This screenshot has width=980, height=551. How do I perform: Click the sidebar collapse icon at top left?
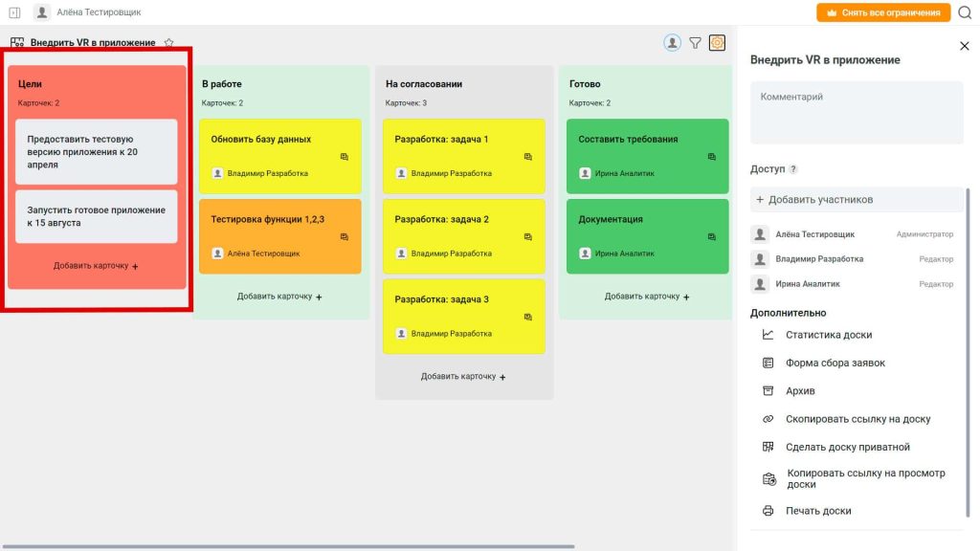14,11
